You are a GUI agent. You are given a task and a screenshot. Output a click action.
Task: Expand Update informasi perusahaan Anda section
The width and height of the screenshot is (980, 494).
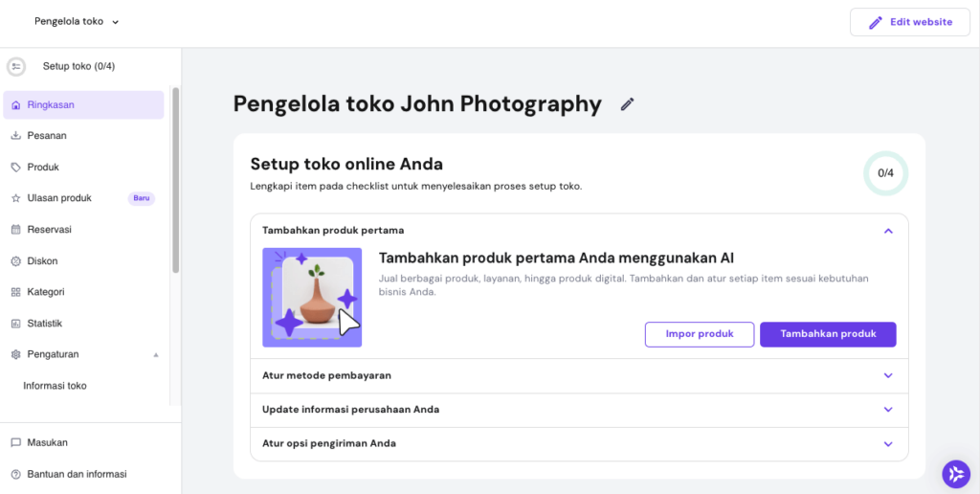tap(888, 410)
